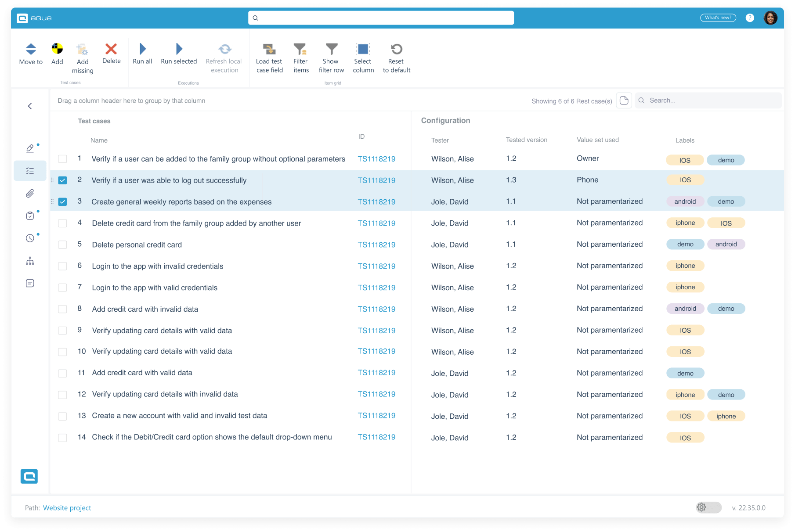The width and height of the screenshot is (795, 532).
Task: Click the Add test case icon
Action: point(57,49)
